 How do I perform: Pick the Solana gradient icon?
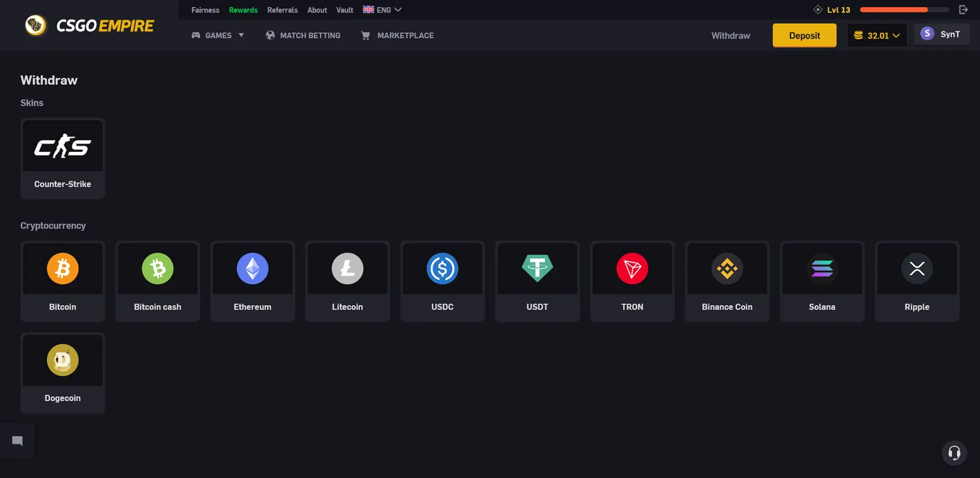(822, 269)
